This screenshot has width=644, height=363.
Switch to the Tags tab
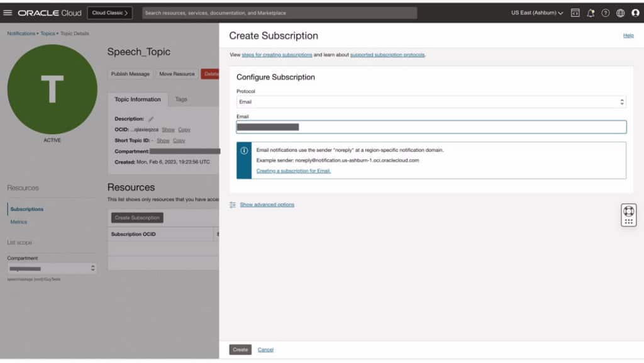point(182,99)
